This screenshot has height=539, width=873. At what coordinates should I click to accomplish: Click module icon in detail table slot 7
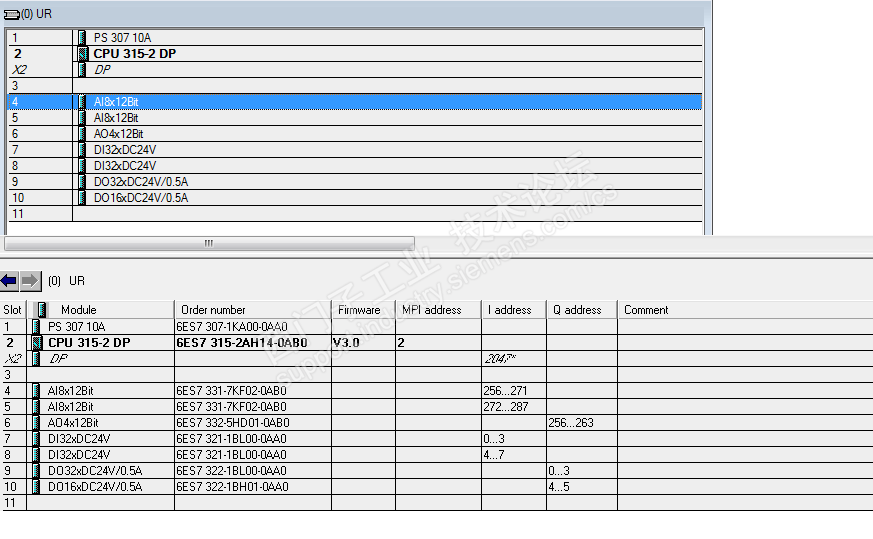point(36,439)
